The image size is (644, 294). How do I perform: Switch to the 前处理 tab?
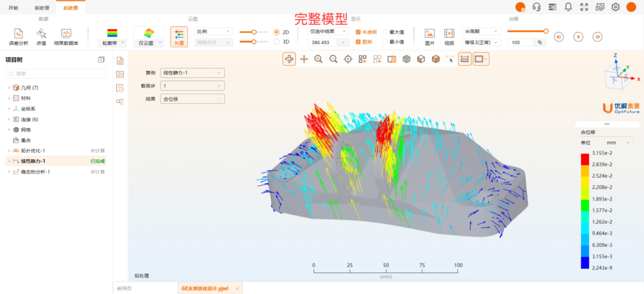coord(42,7)
